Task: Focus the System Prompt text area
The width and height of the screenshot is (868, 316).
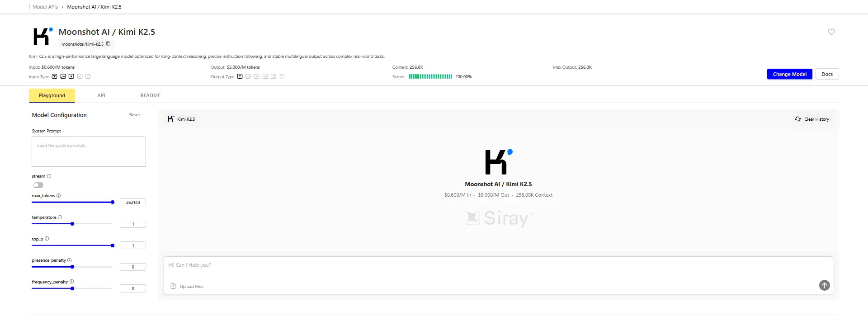Action: (89, 151)
